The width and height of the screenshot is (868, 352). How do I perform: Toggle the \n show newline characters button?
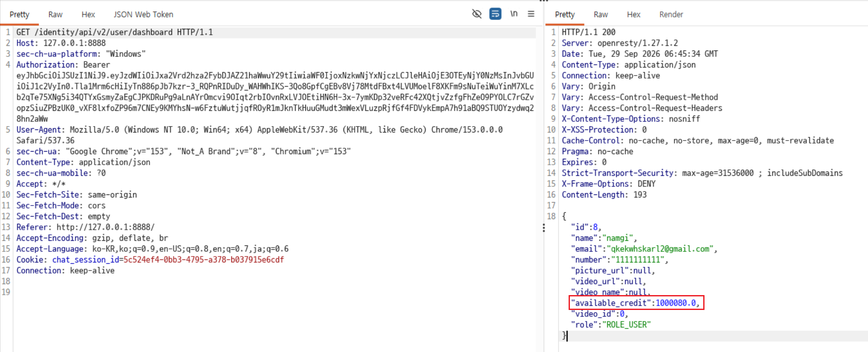(514, 14)
